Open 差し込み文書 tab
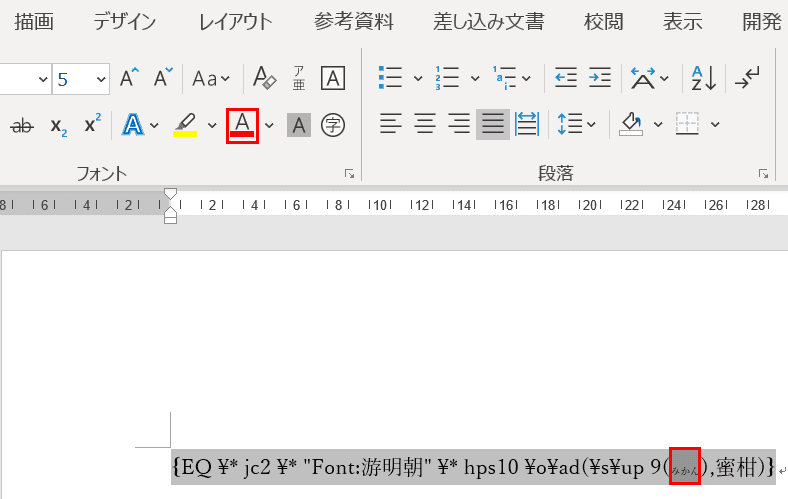788x499 pixels. tap(489, 22)
